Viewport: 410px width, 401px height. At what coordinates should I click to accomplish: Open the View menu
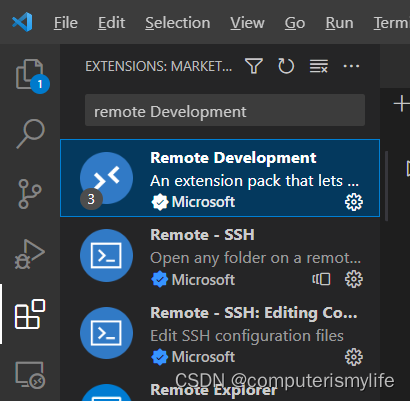point(247,23)
